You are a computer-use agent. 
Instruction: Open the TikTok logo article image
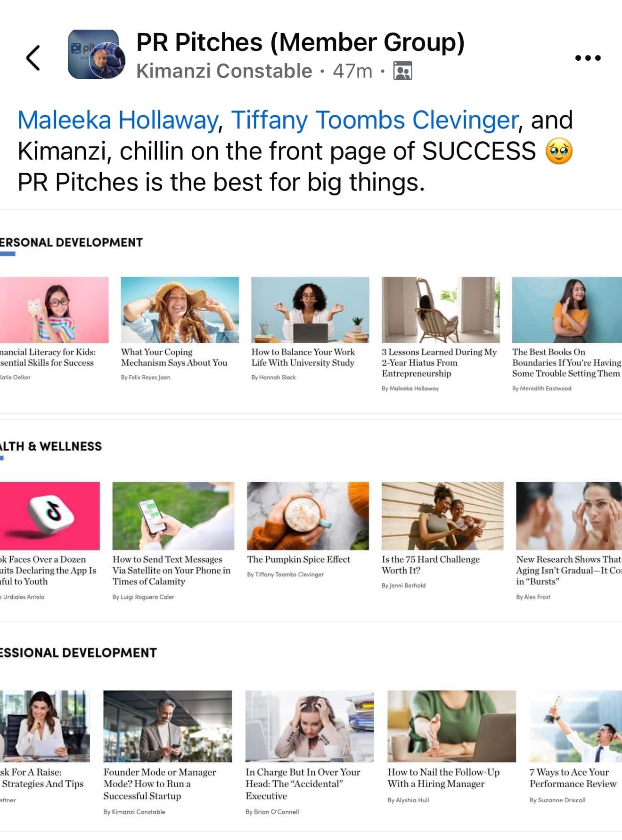click(49, 516)
